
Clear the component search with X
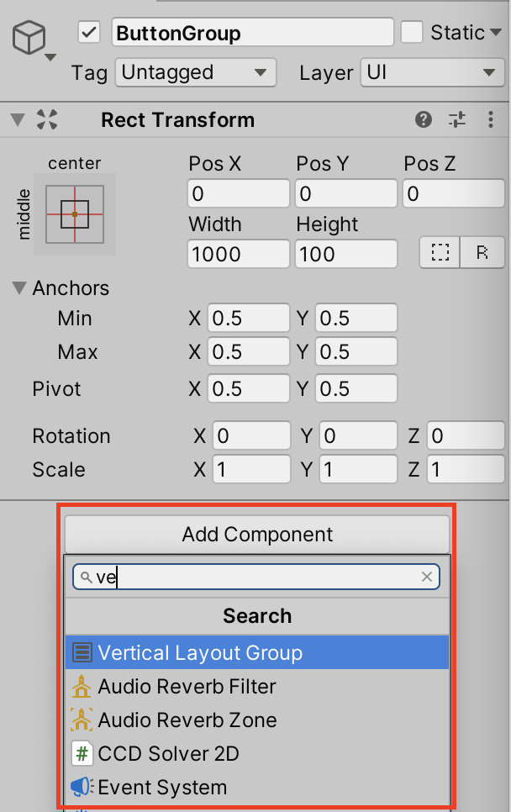427,577
